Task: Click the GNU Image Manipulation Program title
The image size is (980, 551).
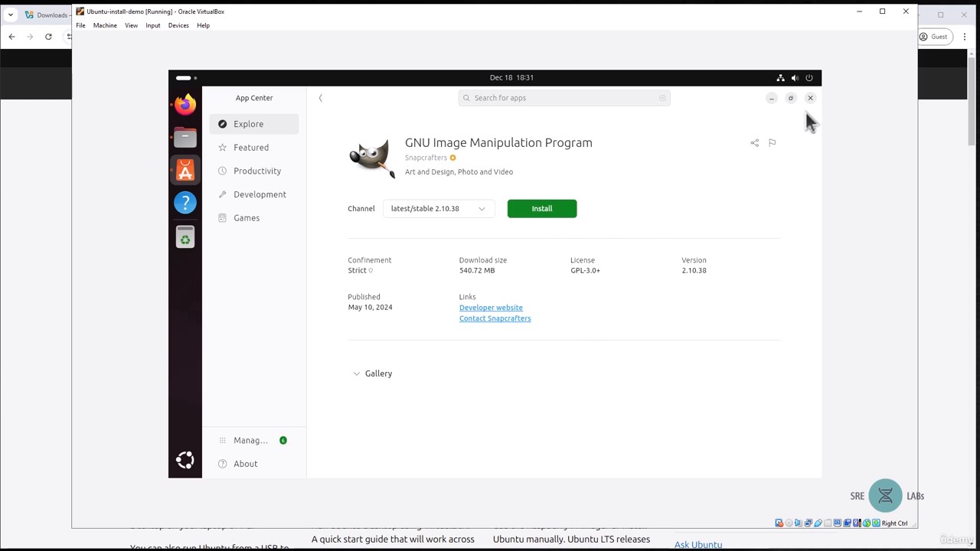Action: (498, 143)
